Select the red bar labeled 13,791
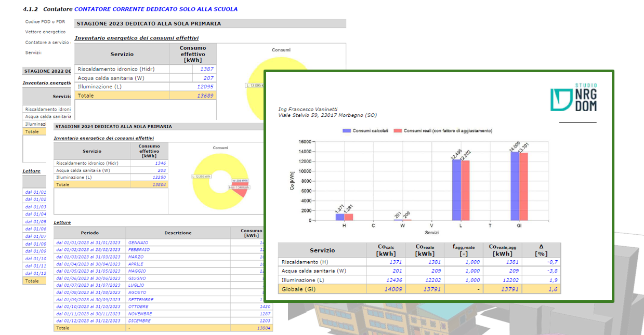The height and width of the screenshot is (335, 644). pyautogui.click(x=523, y=186)
